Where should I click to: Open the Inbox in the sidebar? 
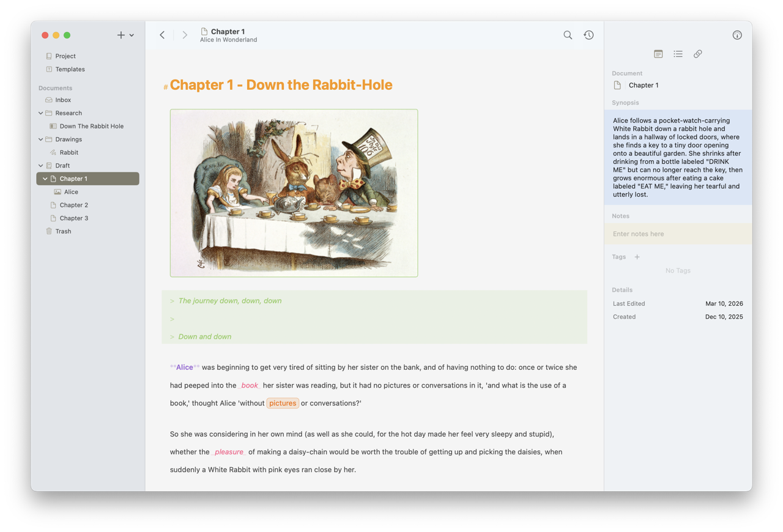click(x=63, y=100)
